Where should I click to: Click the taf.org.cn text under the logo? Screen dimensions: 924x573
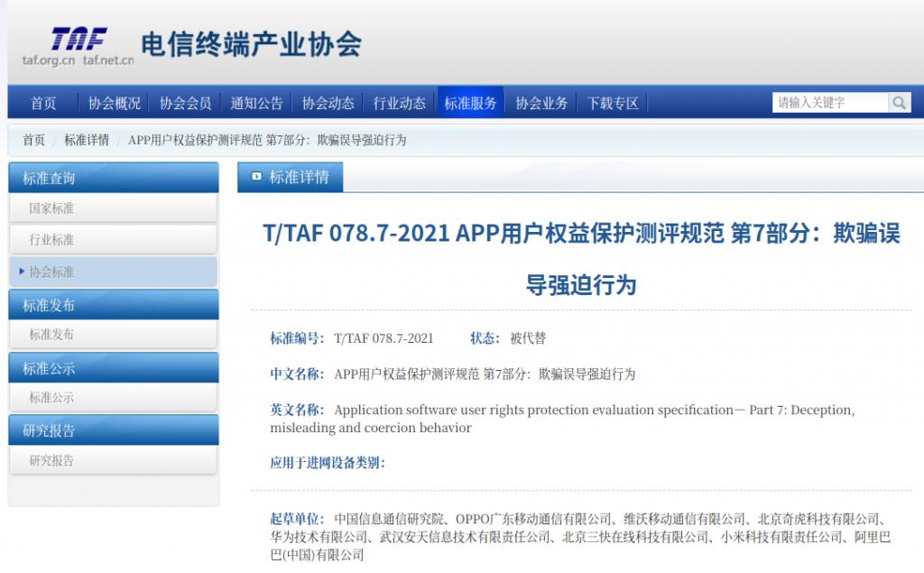[x=49, y=60]
